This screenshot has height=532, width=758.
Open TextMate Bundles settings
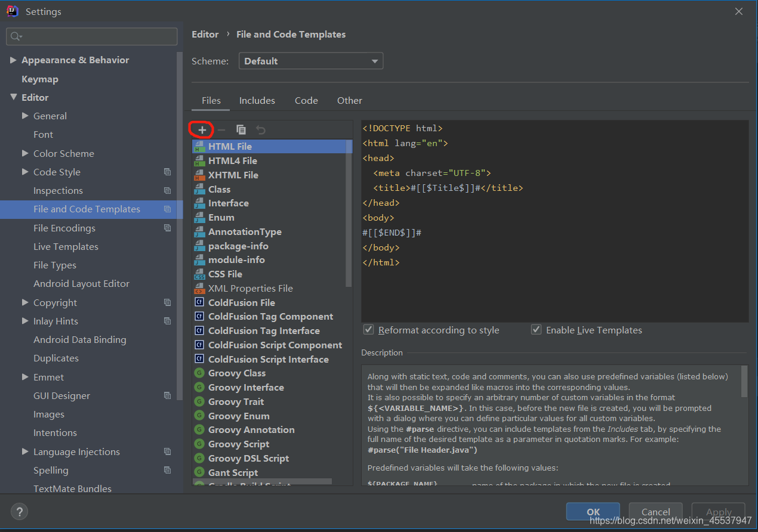[72, 488]
